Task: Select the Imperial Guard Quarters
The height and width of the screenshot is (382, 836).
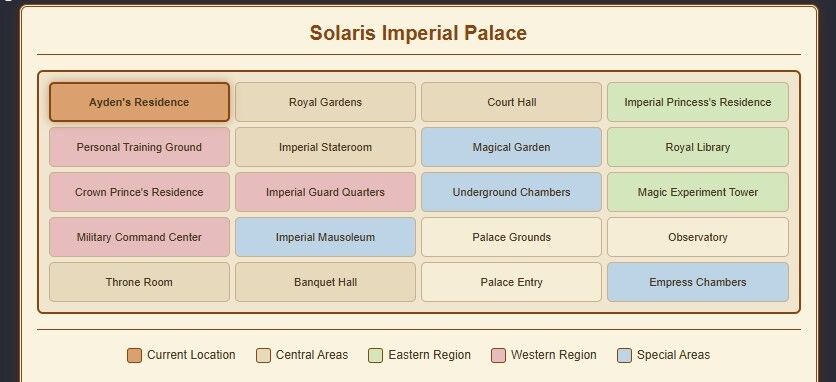Action: tap(325, 192)
